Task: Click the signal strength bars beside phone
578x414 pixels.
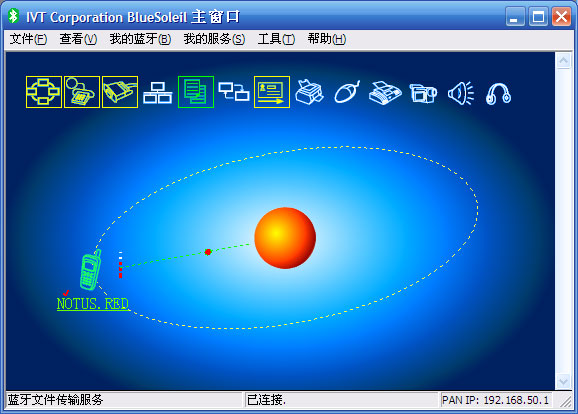Action: [x=121, y=265]
